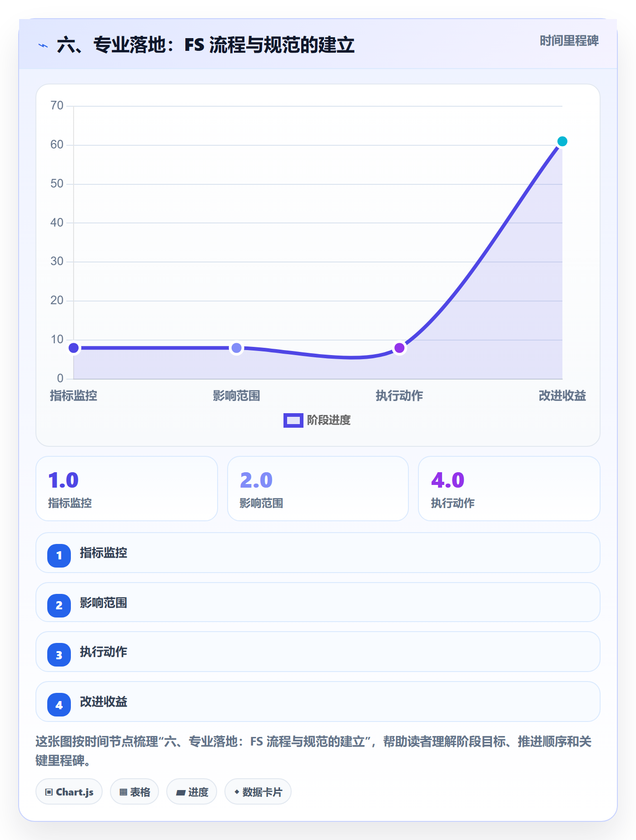
Task: Click the 改进收益 list row text
Action: tap(104, 702)
